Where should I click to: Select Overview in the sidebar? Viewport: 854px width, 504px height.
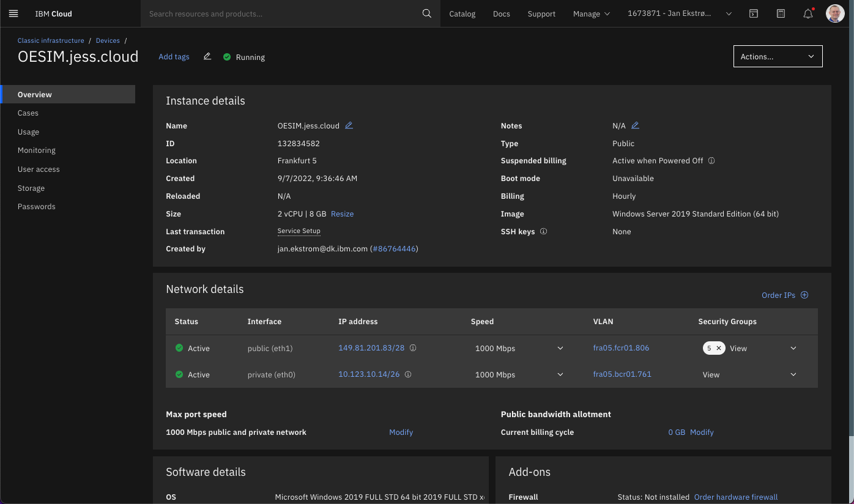[x=68, y=94]
